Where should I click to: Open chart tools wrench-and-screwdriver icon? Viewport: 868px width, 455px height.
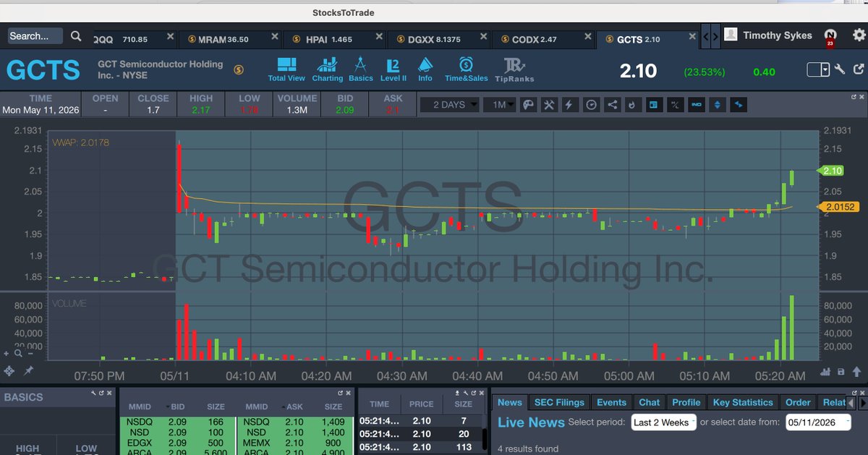click(549, 105)
